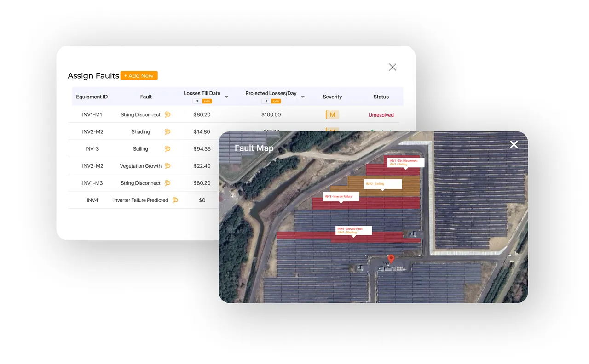The height and width of the screenshot is (364, 589).
Task: Switch Projected Losses/Day to dollar unit
Action: pyautogui.click(x=266, y=101)
